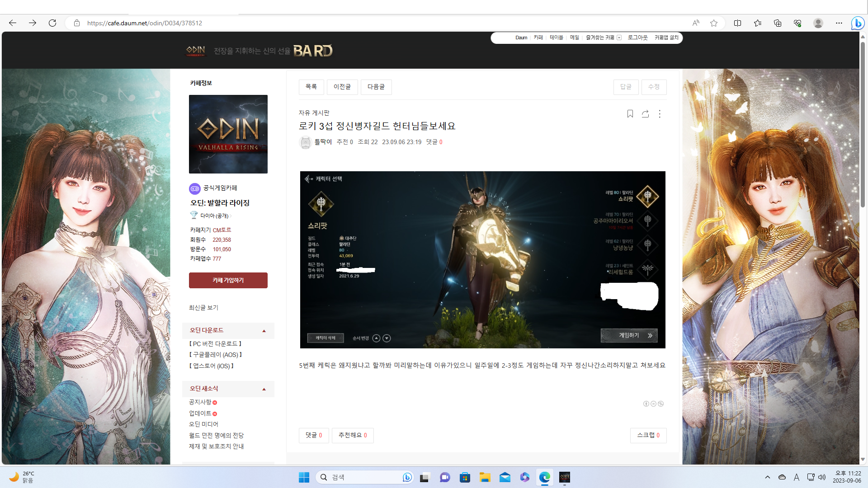Viewport: 868px width, 488px height.
Task: Click the 수정 edit button
Action: (654, 87)
